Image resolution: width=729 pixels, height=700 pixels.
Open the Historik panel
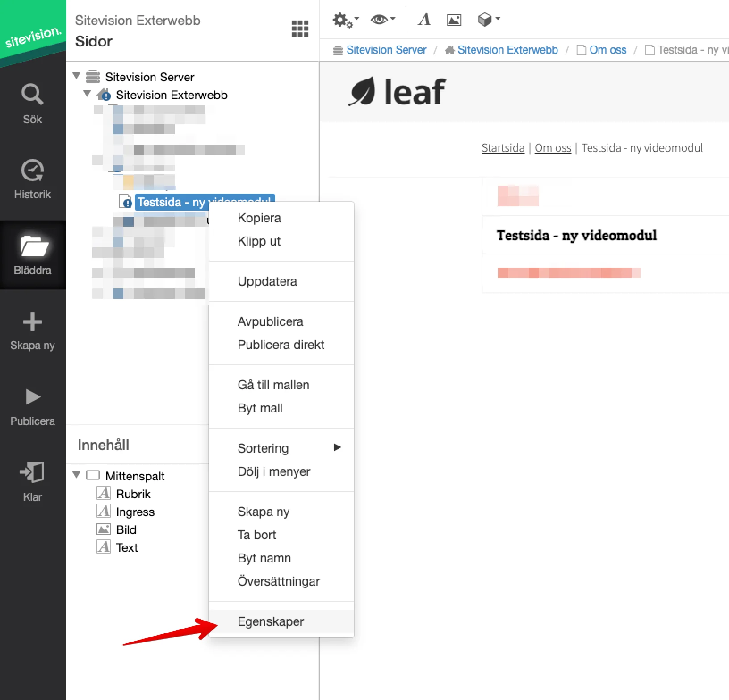(x=33, y=179)
